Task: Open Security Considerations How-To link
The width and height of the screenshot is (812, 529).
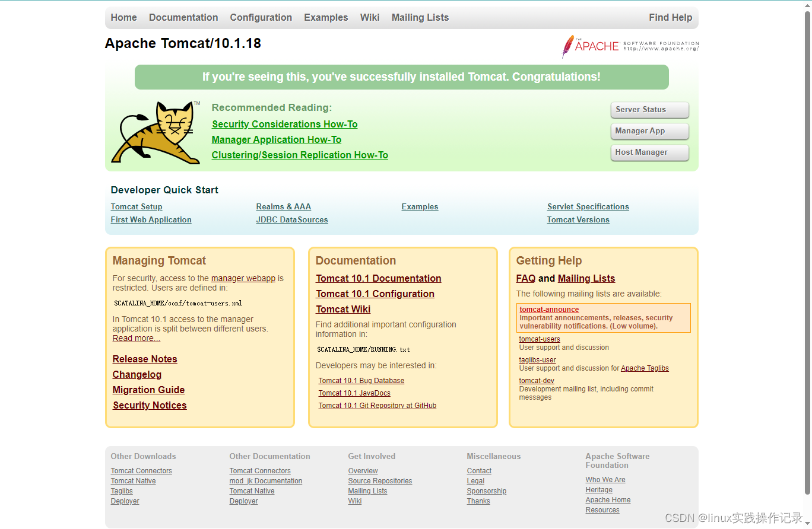Action: pos(285,124)
